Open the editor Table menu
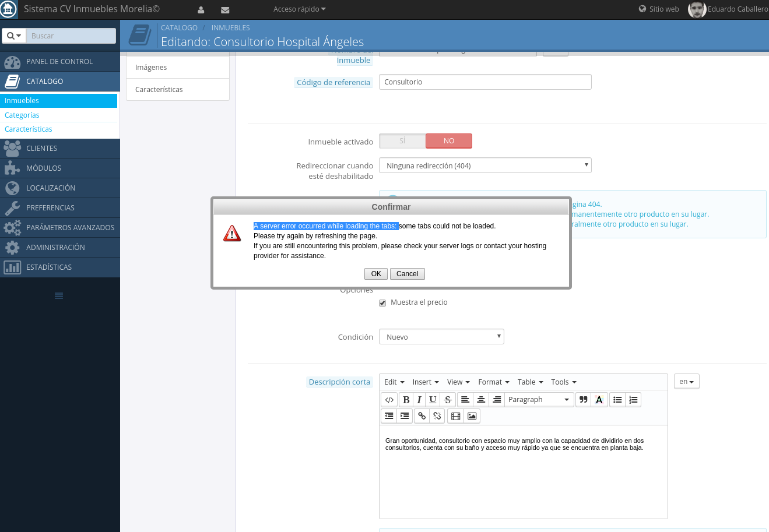This screenshot has width=769, height=532. tap(531, 382)
